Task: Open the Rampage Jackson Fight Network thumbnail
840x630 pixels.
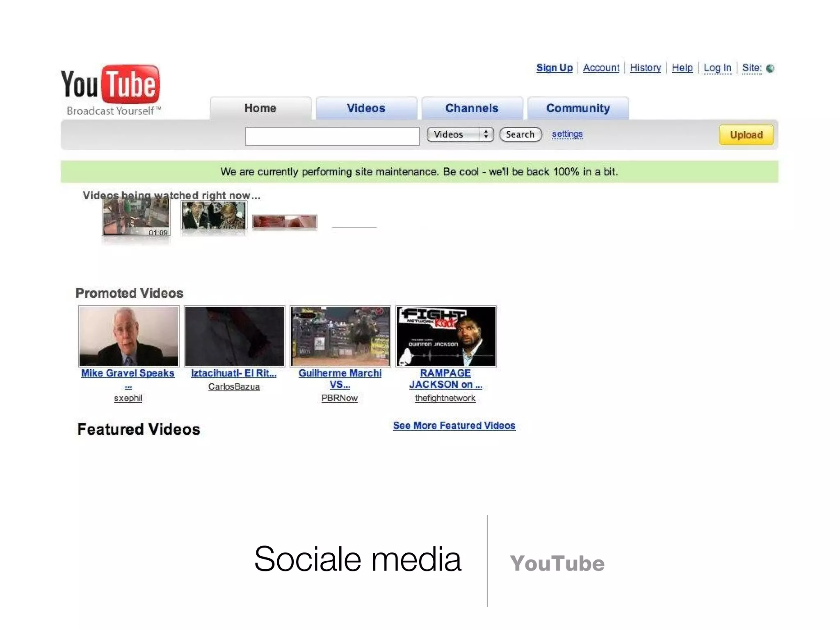Action: 446,336
